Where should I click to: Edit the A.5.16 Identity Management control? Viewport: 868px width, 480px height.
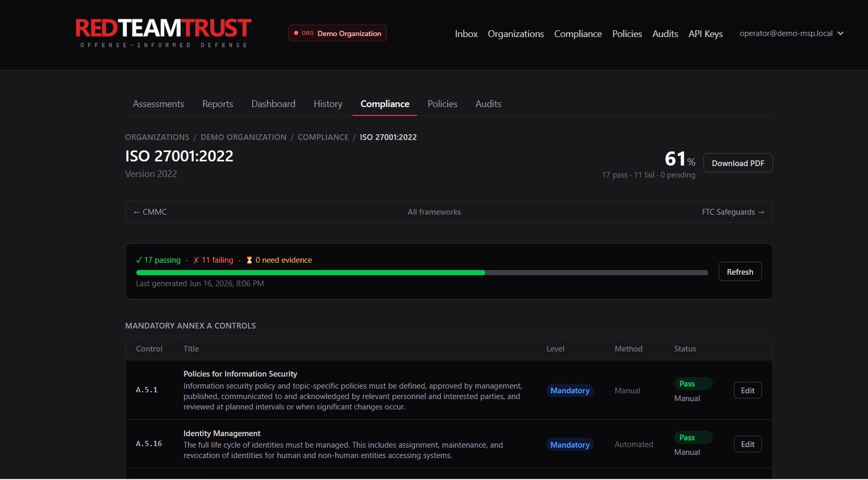[748, 444]
